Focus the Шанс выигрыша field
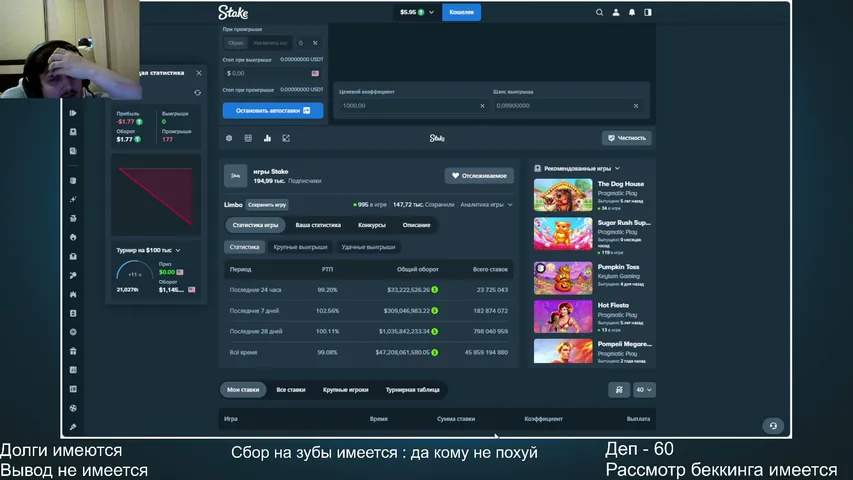The width and height of the screenshot is (853, 480). coord(567,106)
